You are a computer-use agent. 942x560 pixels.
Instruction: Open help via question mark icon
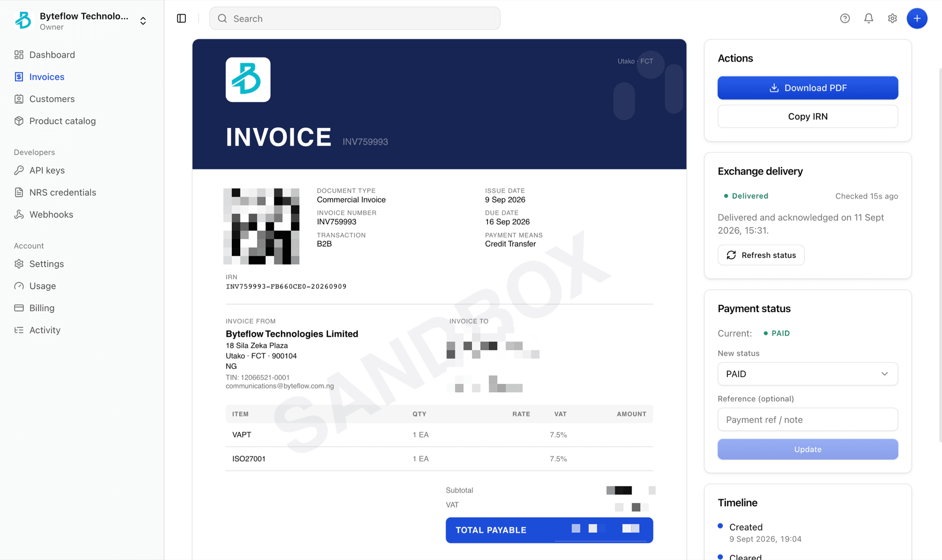[x=845, y=18]
